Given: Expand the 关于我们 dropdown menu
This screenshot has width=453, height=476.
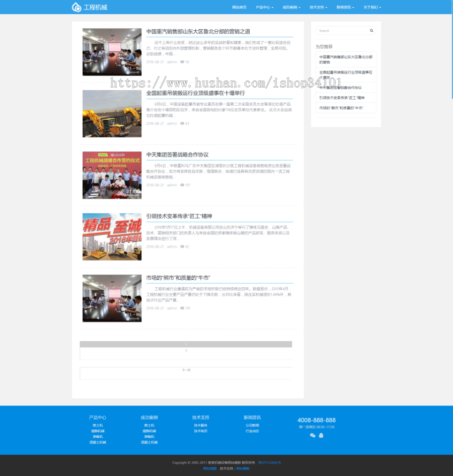Looking at the screenshot, I should pyautogui.click(x=372, y=7).
